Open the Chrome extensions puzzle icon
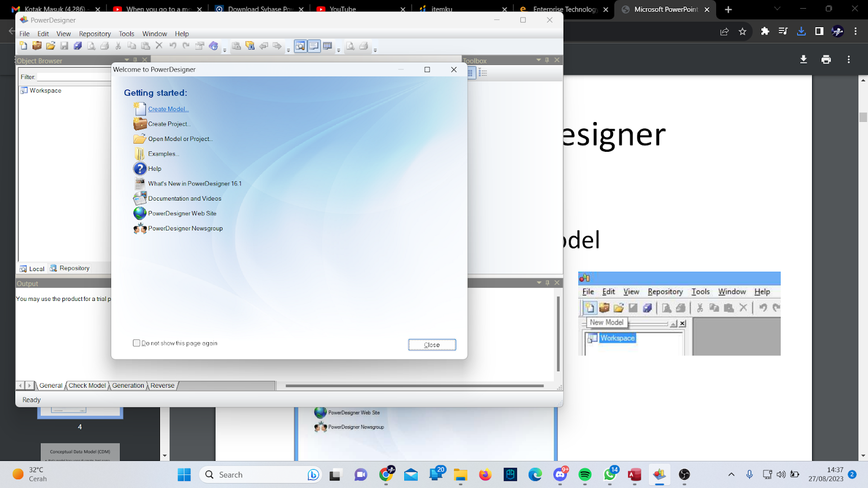 (765, 31)
